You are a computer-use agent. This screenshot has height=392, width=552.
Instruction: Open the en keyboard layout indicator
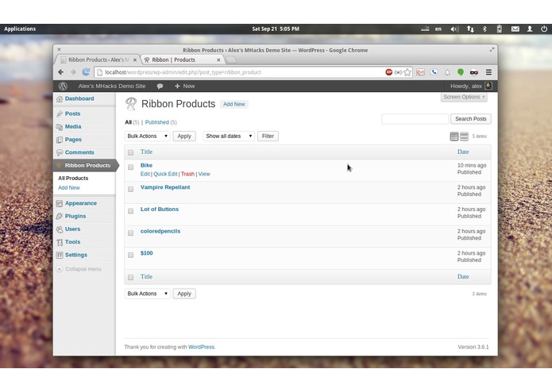click(438, 29)
